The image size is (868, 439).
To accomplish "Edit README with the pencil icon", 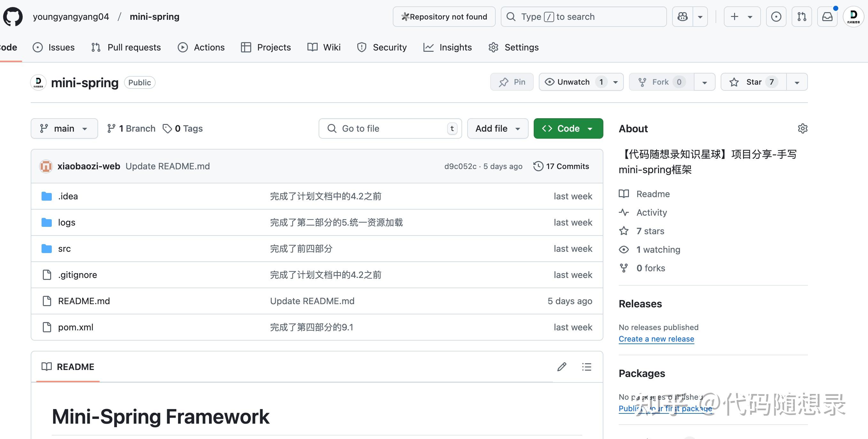I will (x=562, y=366).
